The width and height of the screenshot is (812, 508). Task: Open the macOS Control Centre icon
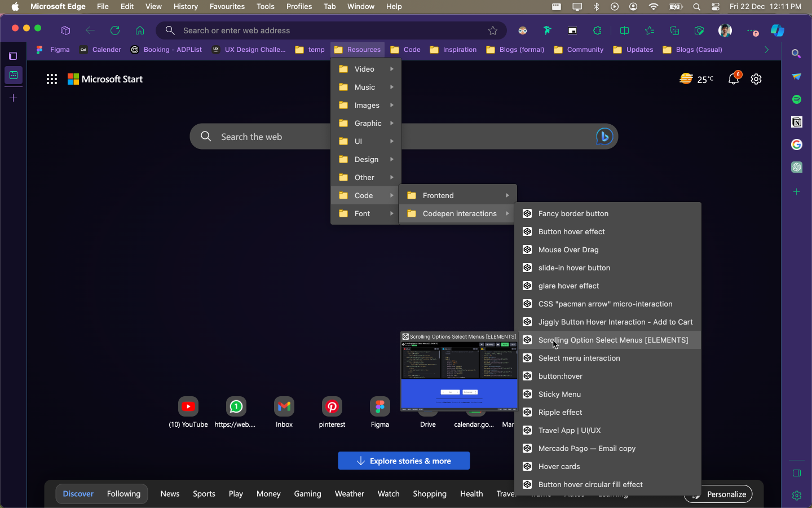(x=716, y=6)
